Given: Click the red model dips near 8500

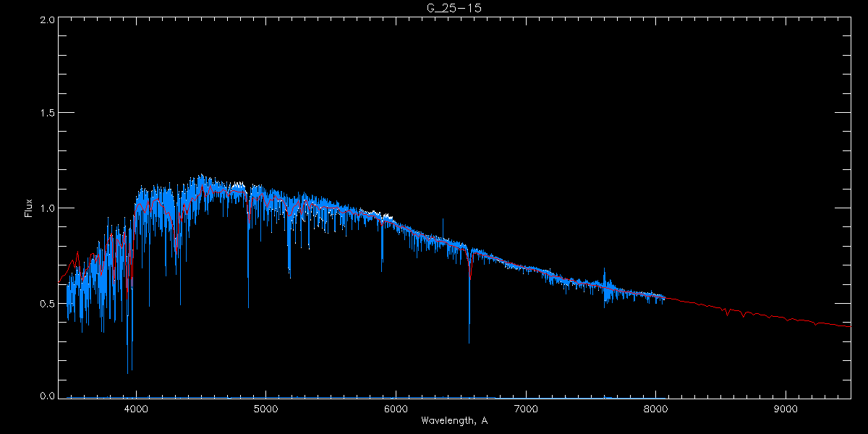Looking at the screenshot, I should [727, 315].
